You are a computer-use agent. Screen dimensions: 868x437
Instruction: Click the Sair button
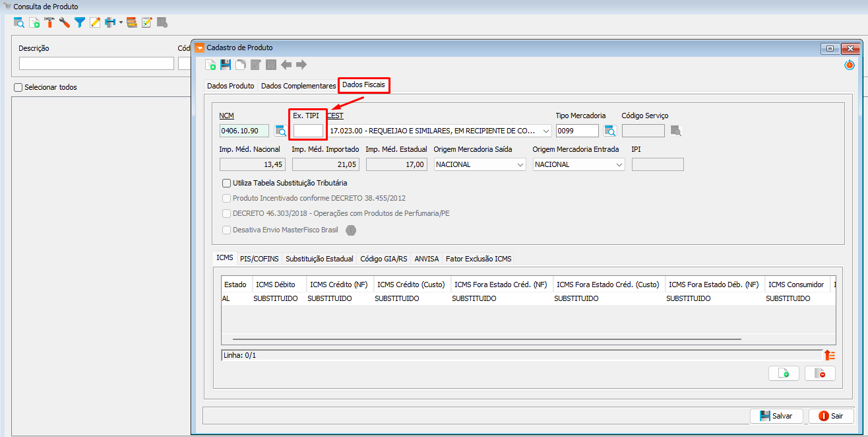(x=831, y=416)
